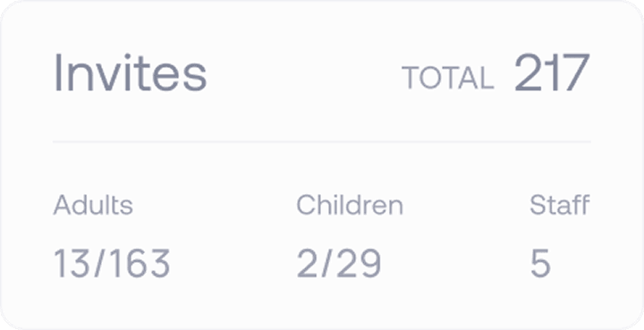This screenshot has width=644, height=330.
Task: Open the Adults category label
Action: coord(93,205)
